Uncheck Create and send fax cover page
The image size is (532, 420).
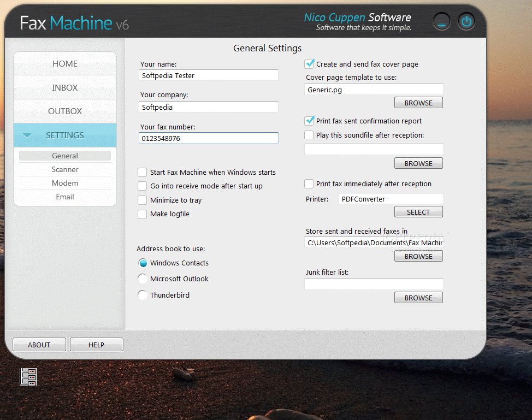(x=309, y=64)
